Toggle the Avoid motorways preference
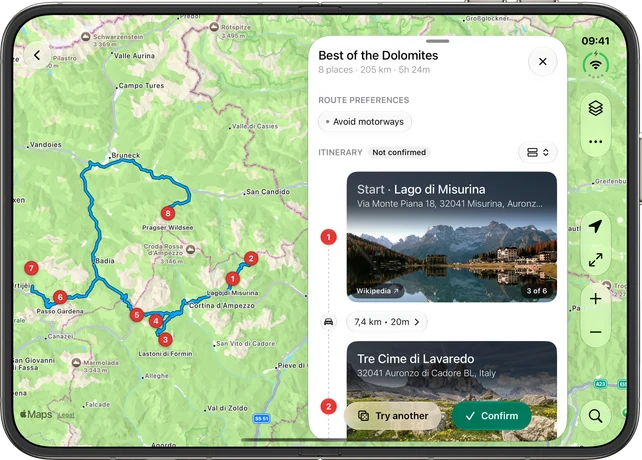The height and width of the screenshot is (460, 642). tap(365, 122)
